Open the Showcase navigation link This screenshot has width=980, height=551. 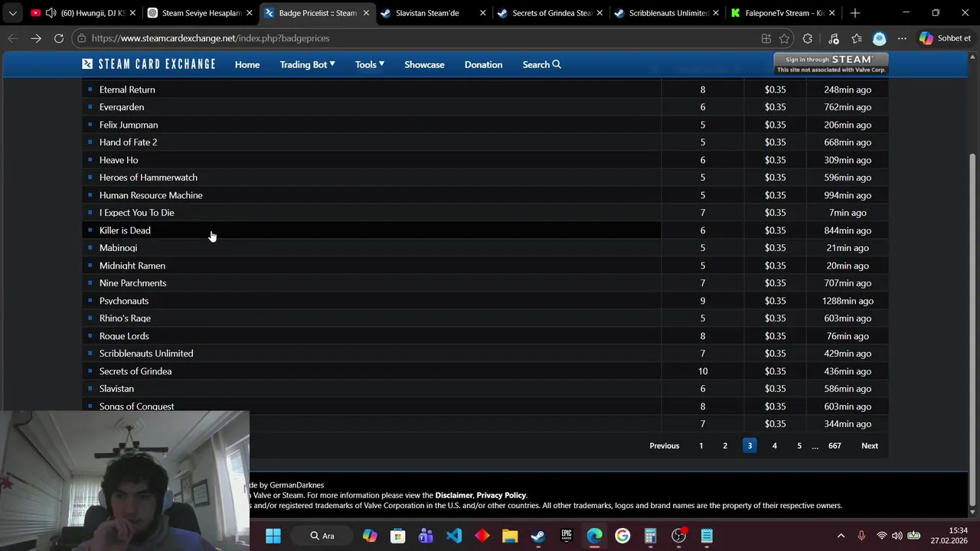point(424,64)
